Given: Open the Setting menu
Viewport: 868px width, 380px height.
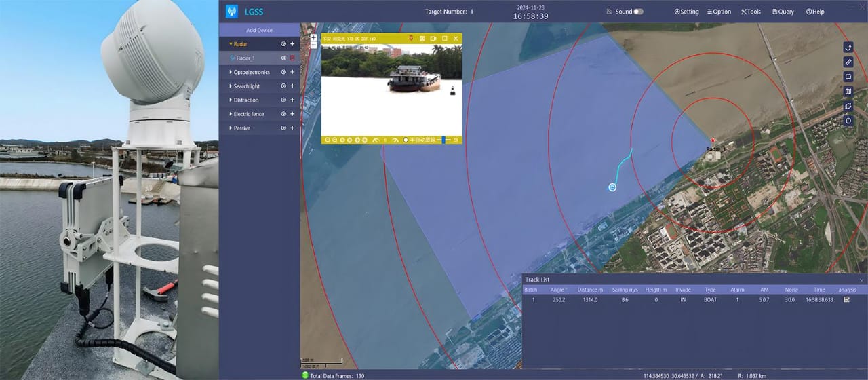Looking at the screenshot, I should coord(686,12).
